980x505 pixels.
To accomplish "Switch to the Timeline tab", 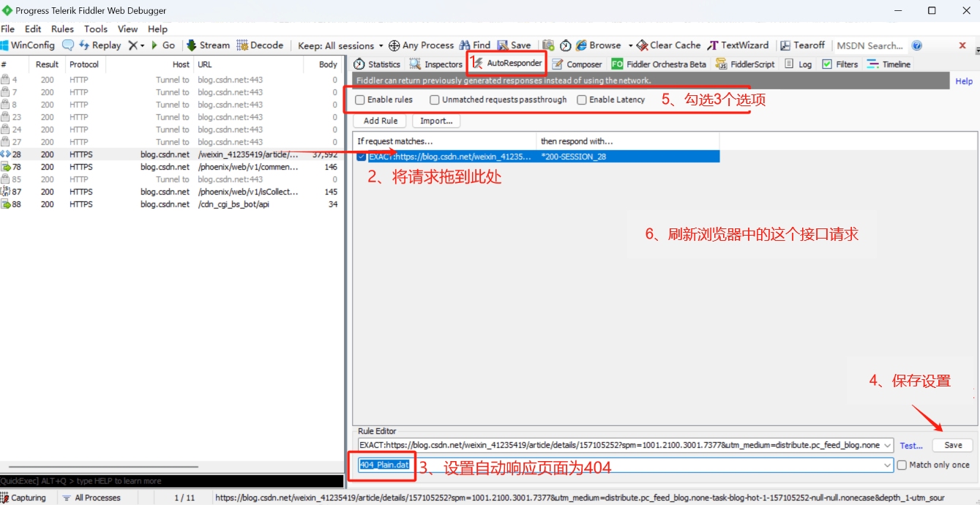I will coord(889,64).
